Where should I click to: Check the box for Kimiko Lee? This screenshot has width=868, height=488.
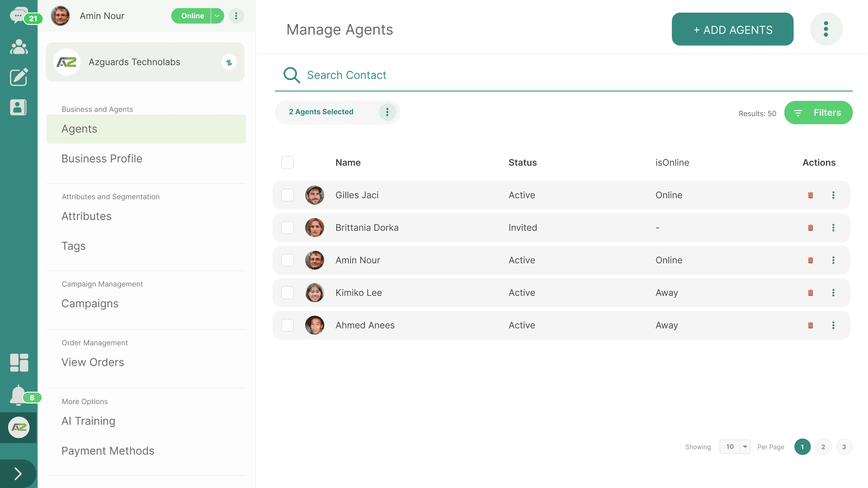click(x=288, y=293)
